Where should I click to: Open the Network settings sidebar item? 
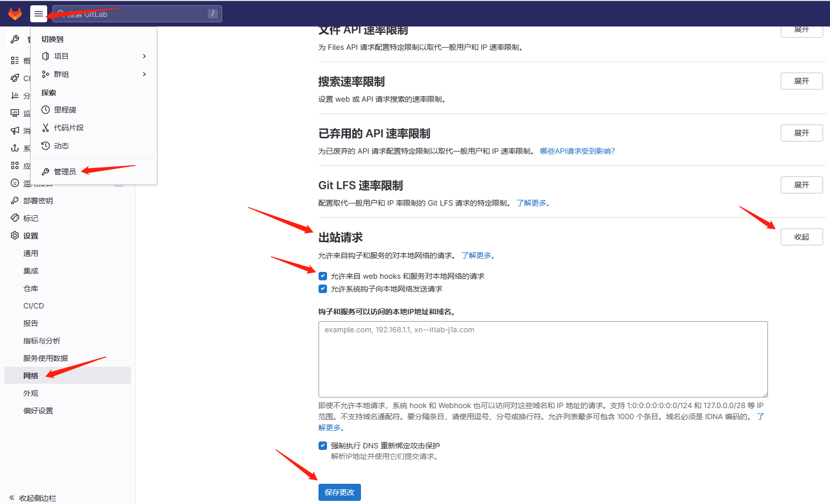pyautogui.click(x=31, y=376)
